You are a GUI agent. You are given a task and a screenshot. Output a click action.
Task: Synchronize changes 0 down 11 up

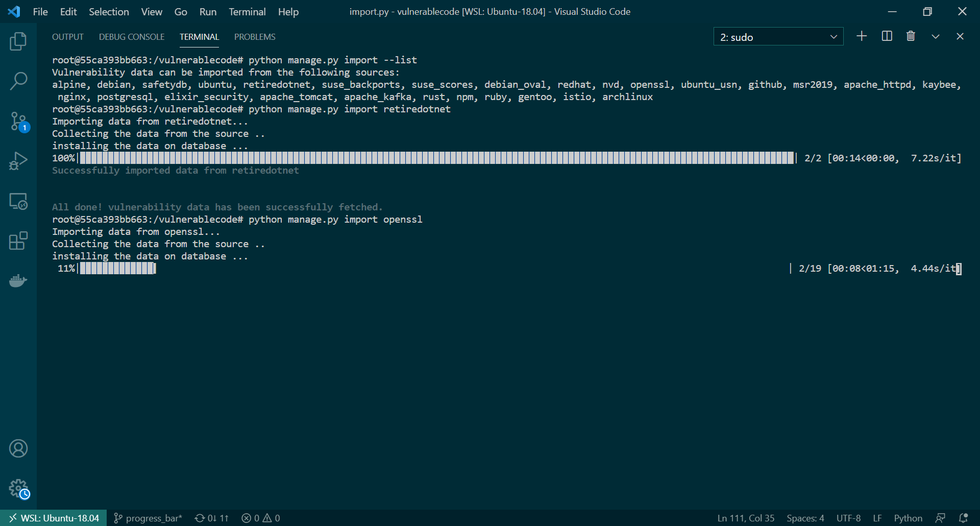(x=211, y=518)
